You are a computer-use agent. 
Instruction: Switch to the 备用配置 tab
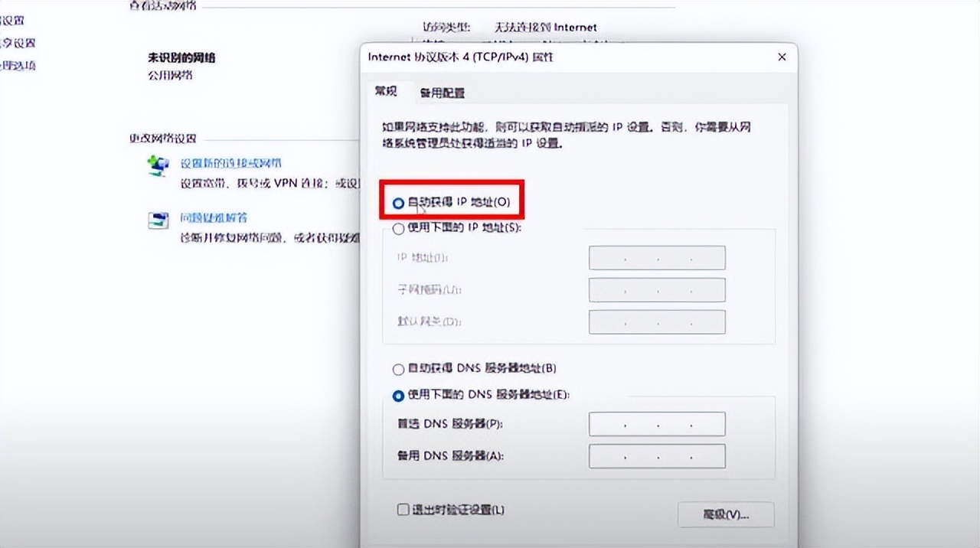pyautogui.click(x=442, y=93)
